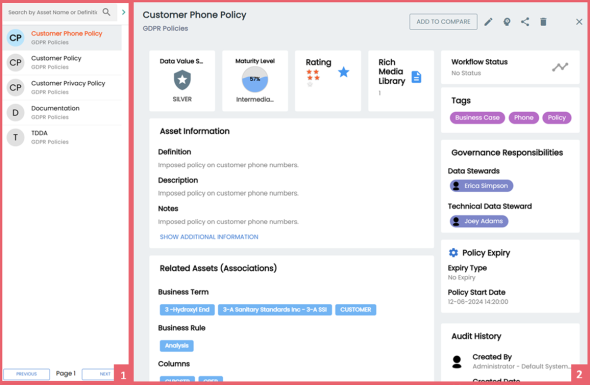Viewport: 590px width, 385px height.
Task: Click the Maturity Level 57% gauge
Action: (255, 79)
